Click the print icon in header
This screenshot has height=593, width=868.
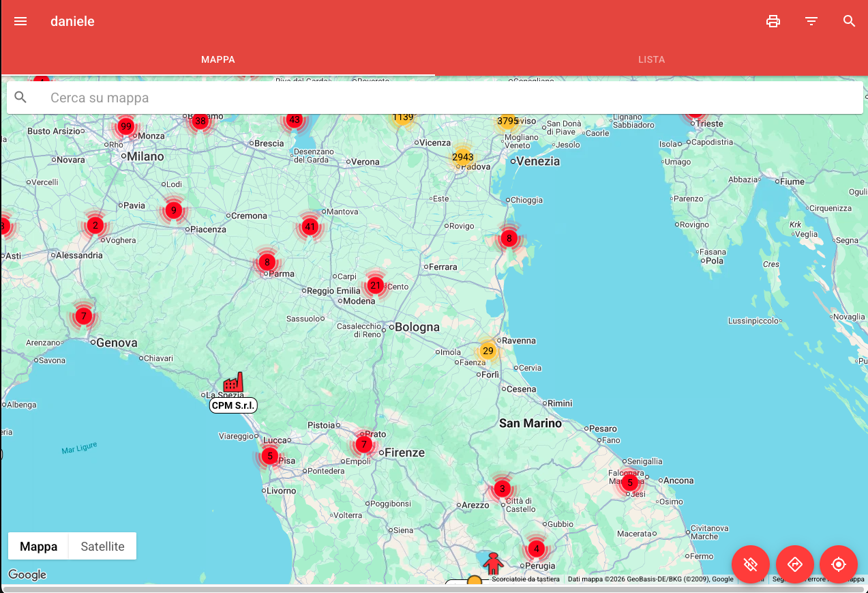(773, 21)
